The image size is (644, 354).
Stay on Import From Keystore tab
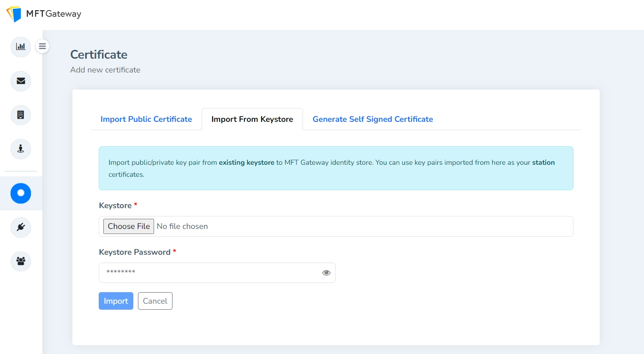click(252, 119)
